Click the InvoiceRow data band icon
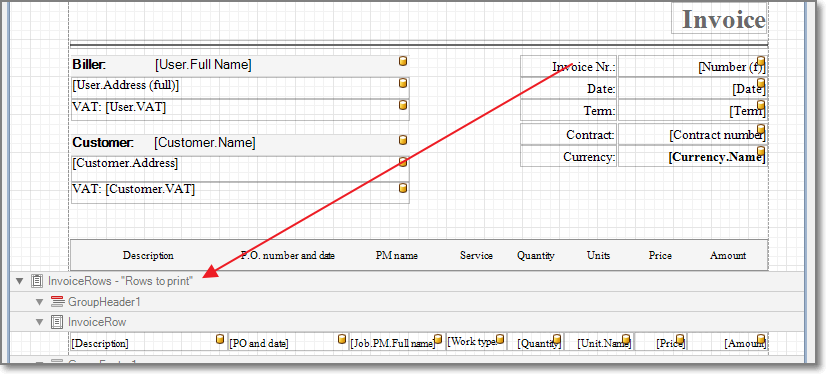 point(57,322)
